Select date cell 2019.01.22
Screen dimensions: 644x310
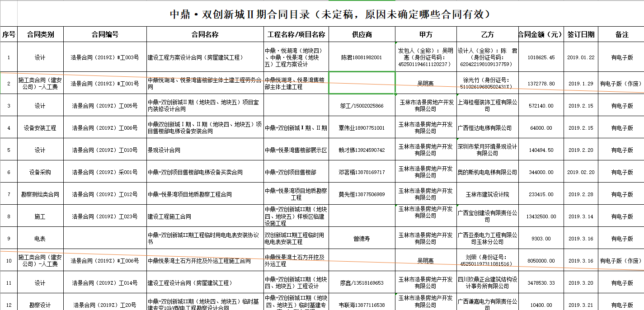pos(581,57)
